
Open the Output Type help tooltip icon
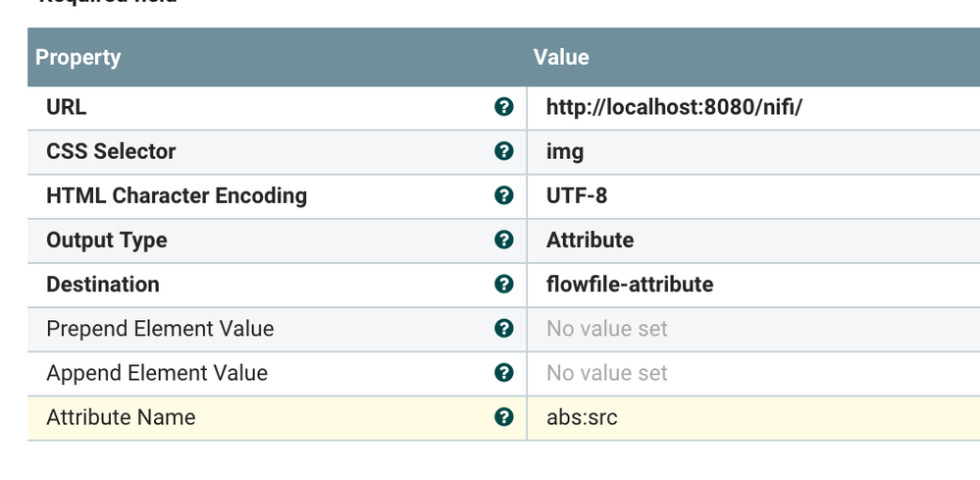tap(504, 240)
